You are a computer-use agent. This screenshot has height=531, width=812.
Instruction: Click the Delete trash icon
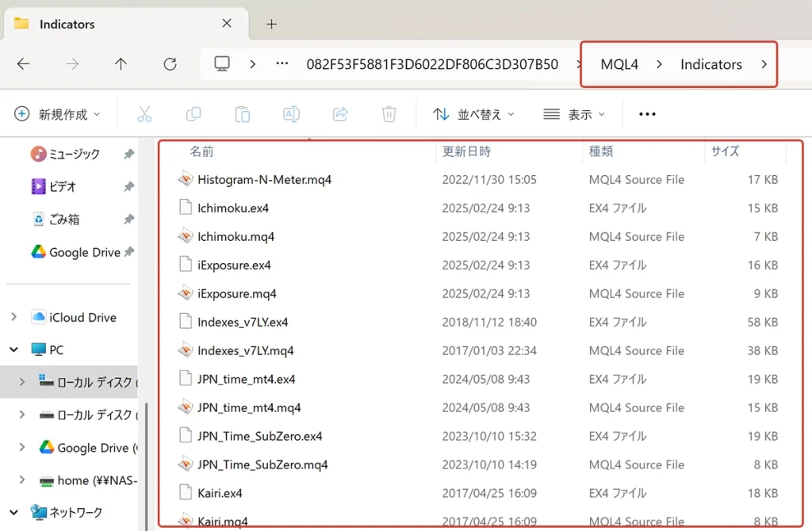pyautogui.click(x=389, y=114)
